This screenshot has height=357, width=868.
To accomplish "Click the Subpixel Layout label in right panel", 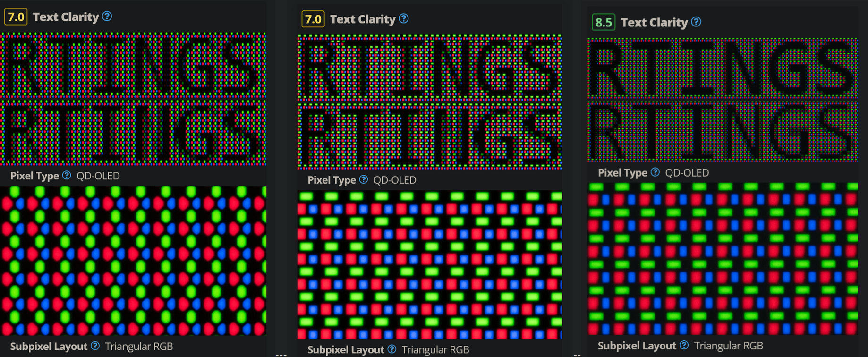I will 637,346.
